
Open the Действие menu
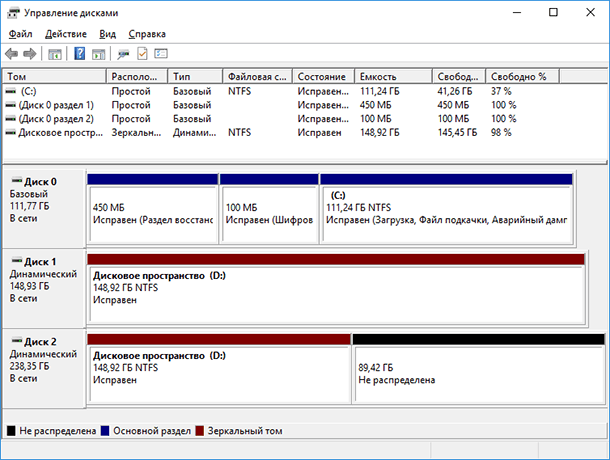[66, 34]
